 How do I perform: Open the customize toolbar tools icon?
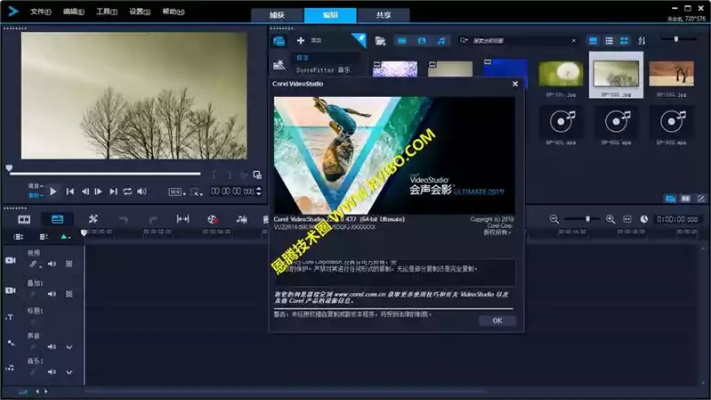(93, 220)
